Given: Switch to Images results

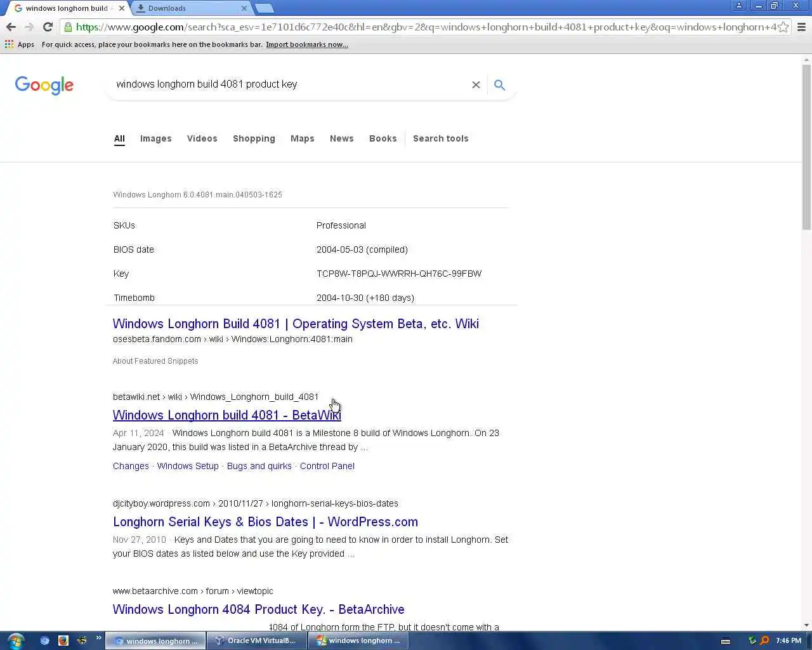Looking at the screenshot, I should click(155, 138).
